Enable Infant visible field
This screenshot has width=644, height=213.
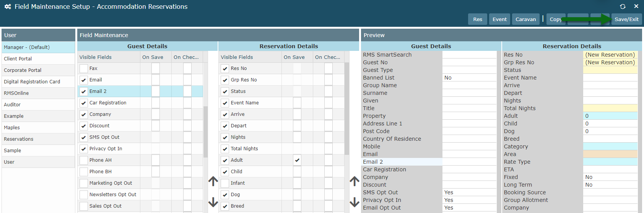click(225, 183)
